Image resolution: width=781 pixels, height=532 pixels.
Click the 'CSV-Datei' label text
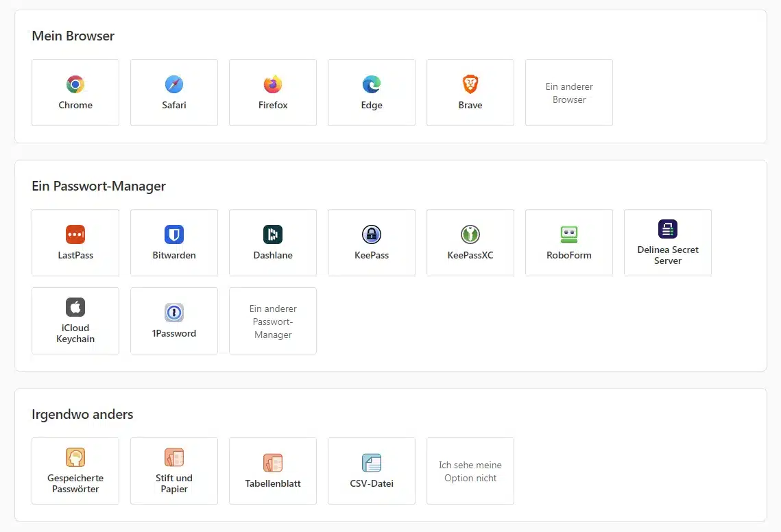(372, 483)
